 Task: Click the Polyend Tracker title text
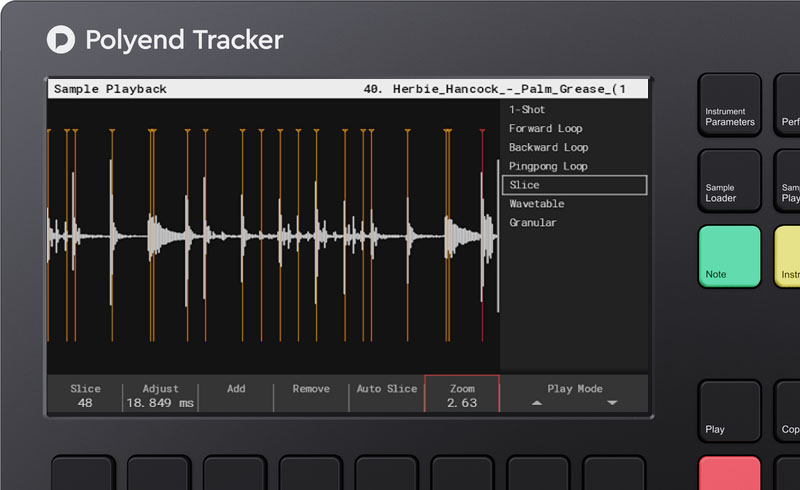click(x=184, y=40)
